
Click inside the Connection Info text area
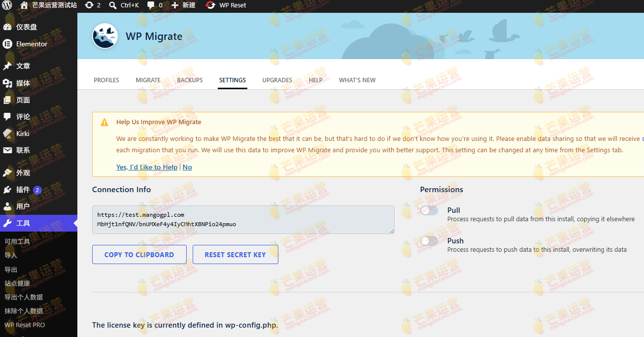tap(243, 220)
